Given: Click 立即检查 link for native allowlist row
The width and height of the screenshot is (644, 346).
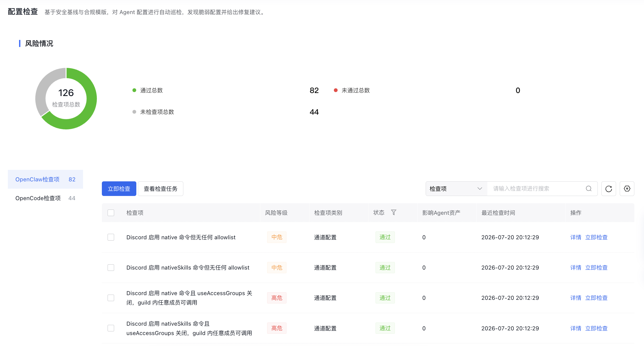Looking at the screenshot, I should tap(596, 237).
